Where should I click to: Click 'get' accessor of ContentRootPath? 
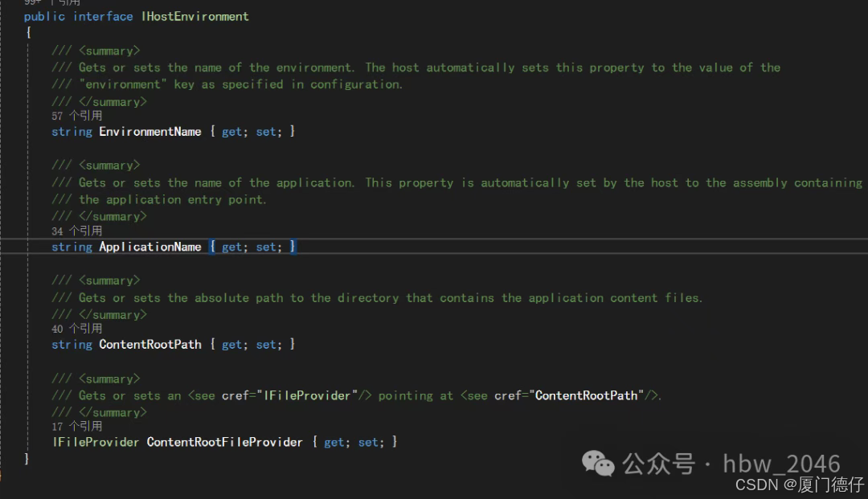(231, 344)
